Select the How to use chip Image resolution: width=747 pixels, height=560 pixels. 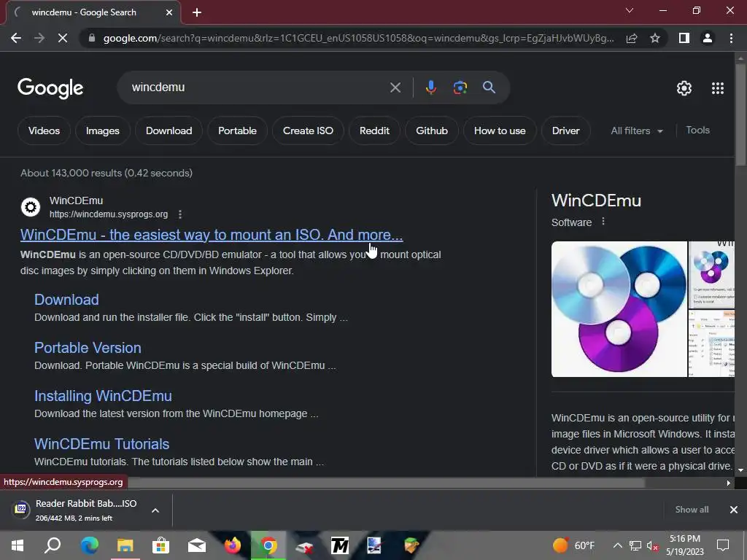[x=500, y=131]
